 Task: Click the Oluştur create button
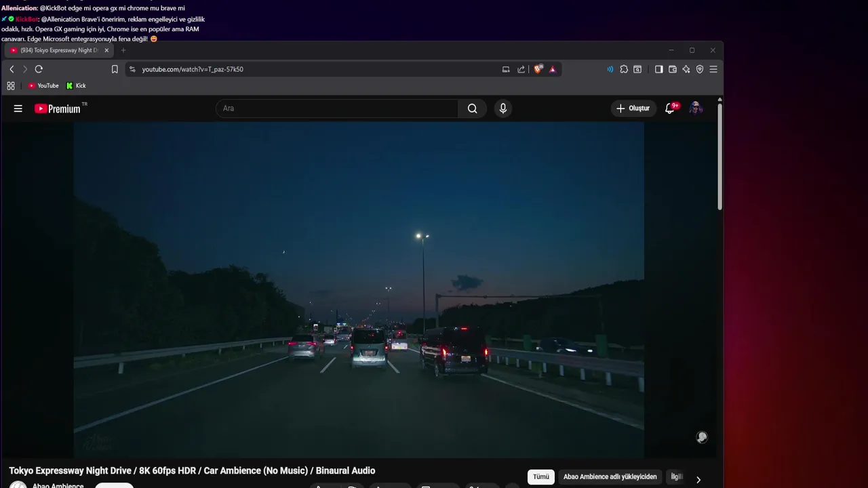pos(633,108)
